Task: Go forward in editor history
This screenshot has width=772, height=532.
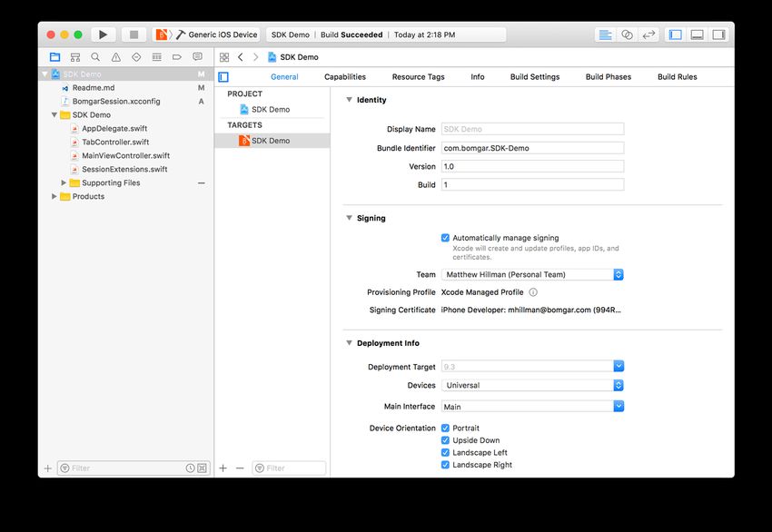Action: point(255,57)
